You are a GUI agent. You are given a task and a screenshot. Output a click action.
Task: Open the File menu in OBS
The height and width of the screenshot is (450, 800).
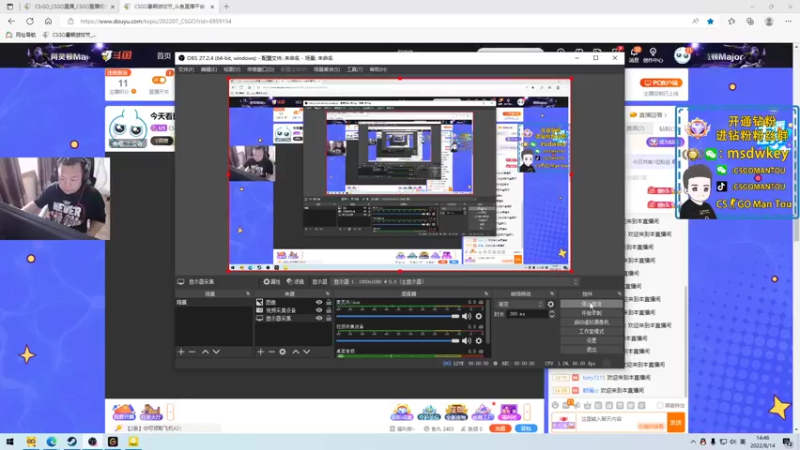point(186,69)
